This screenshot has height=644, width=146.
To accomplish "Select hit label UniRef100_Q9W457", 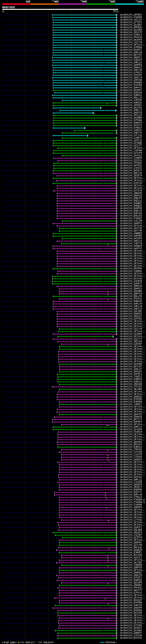I will [x=131, y=633].
